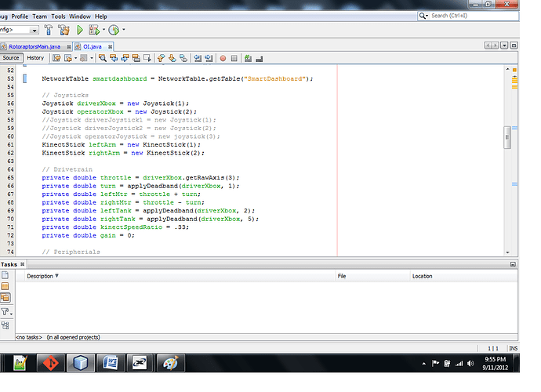Toggle the INS insert mode indicator
This screenshot has width=541, height=392.
coord(513,349)
